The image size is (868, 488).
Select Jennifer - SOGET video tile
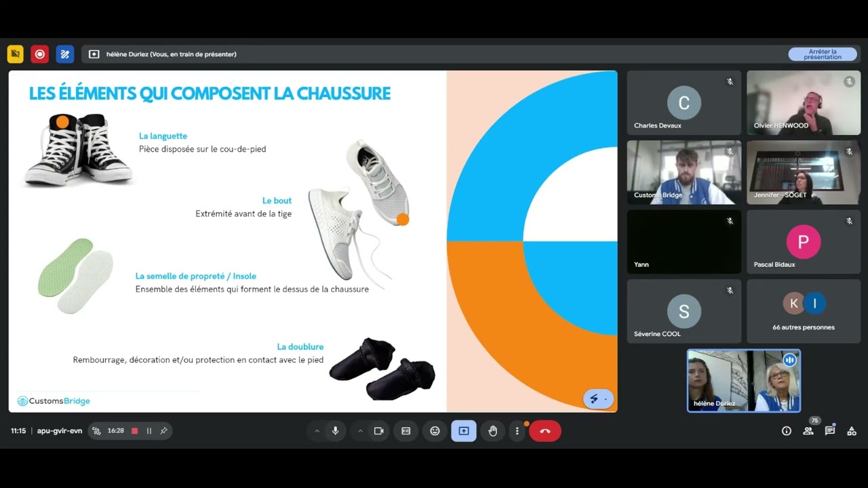coord(804,172)
